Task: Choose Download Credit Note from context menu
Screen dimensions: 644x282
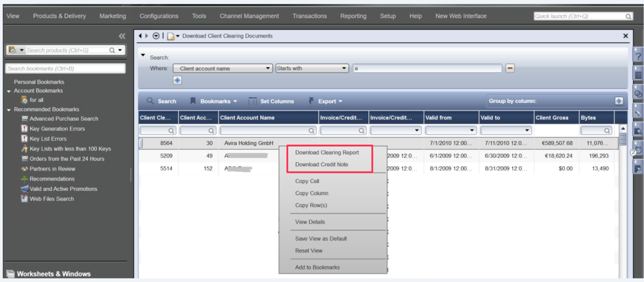Action: point(321,164)
